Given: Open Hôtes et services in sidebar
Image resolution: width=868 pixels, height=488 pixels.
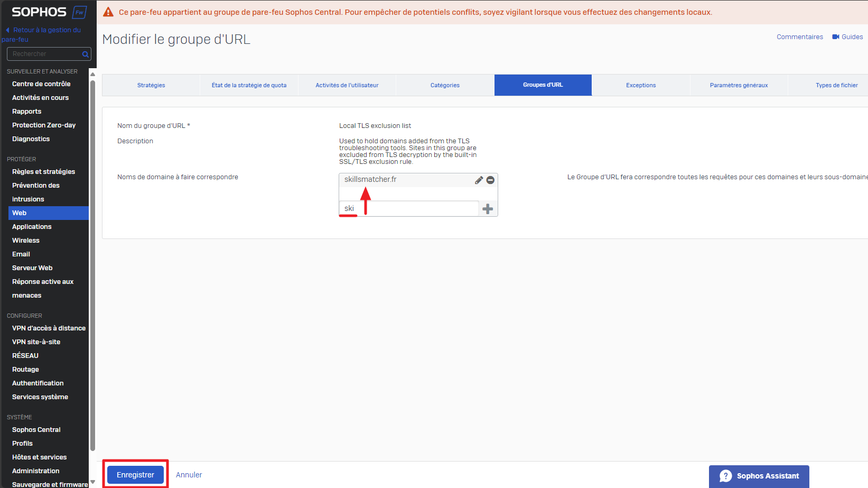Looking at the screenshot, I should point(39,457).
